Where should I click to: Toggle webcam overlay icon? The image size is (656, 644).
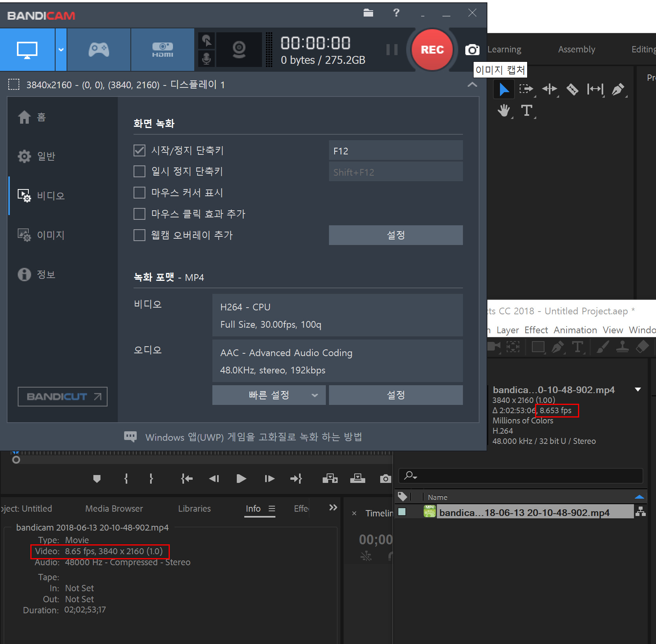point(239,50)
